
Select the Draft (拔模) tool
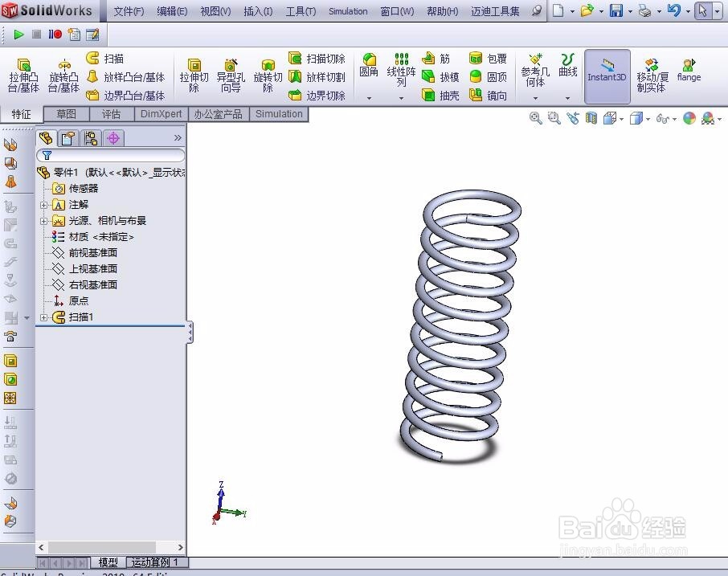(431, 77)
